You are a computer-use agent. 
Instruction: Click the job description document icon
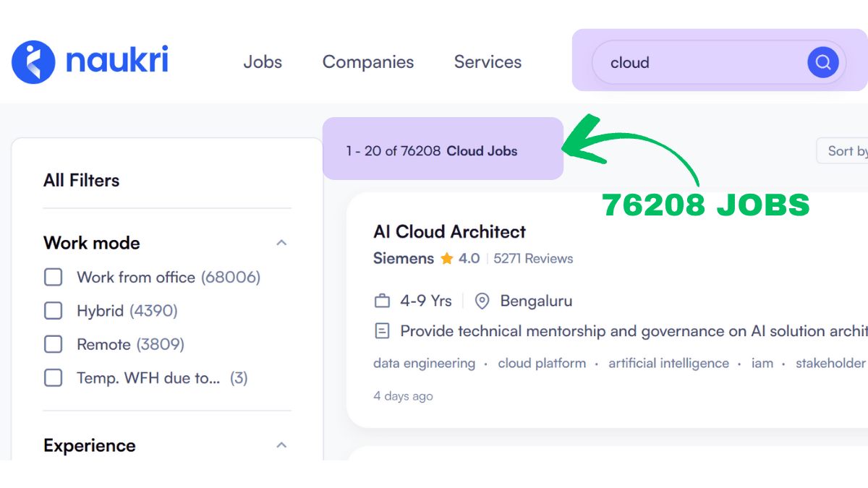click(x=382, y=331)
